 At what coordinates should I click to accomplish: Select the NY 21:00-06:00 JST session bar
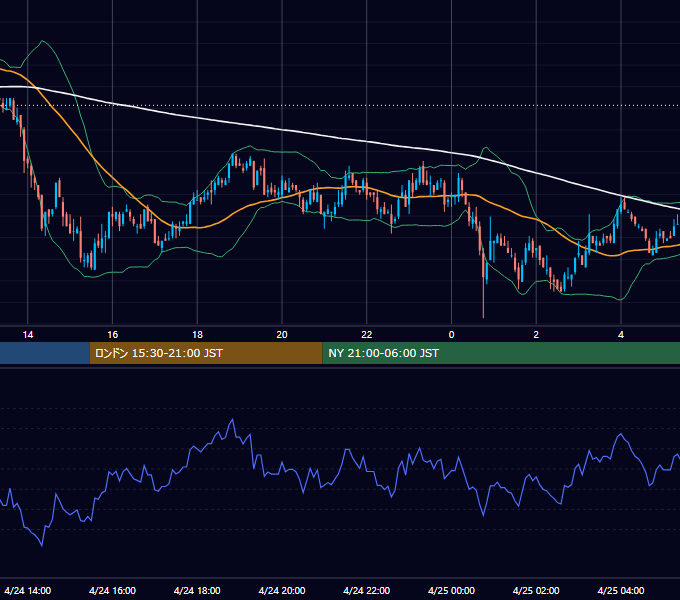[501, 353]
